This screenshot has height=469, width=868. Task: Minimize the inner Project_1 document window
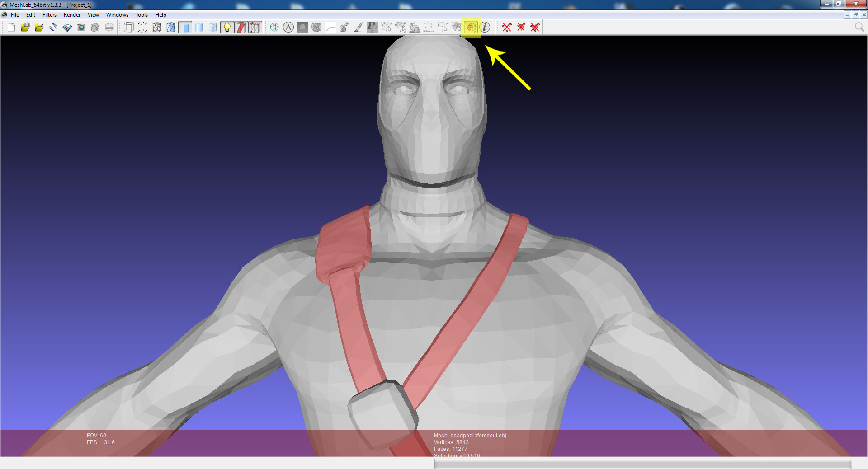point(847,15)
